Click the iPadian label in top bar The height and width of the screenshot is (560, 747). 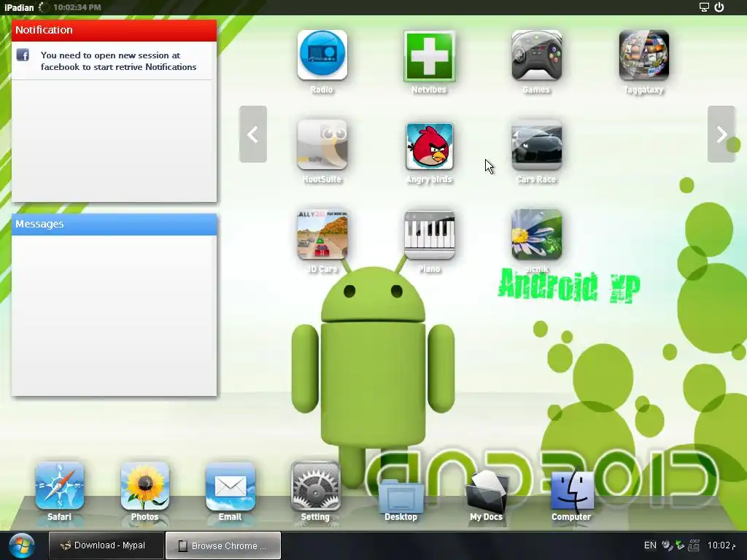[19, 7]
